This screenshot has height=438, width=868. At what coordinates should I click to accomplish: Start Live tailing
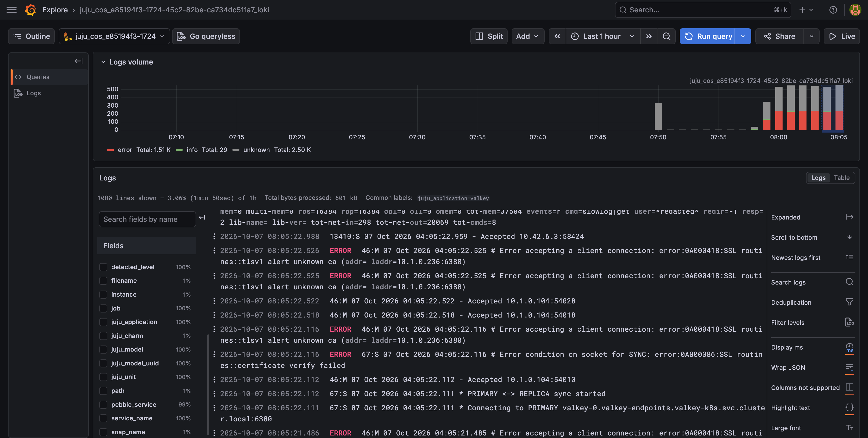point(841,36)
